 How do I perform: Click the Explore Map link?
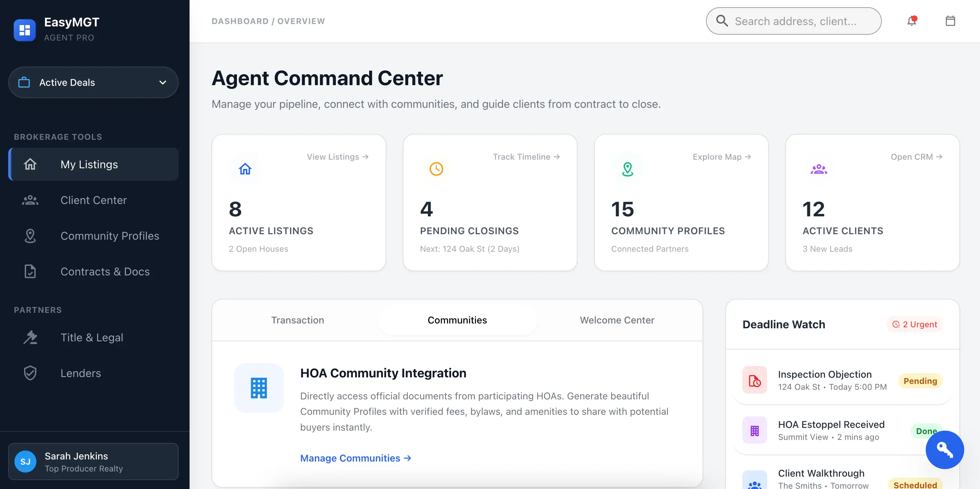[x=721, y=157]
